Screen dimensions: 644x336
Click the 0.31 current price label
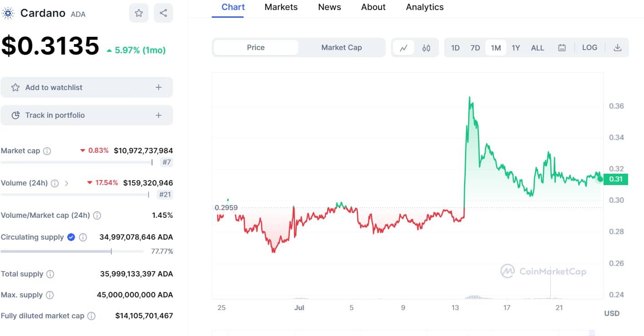pos(616,179)
